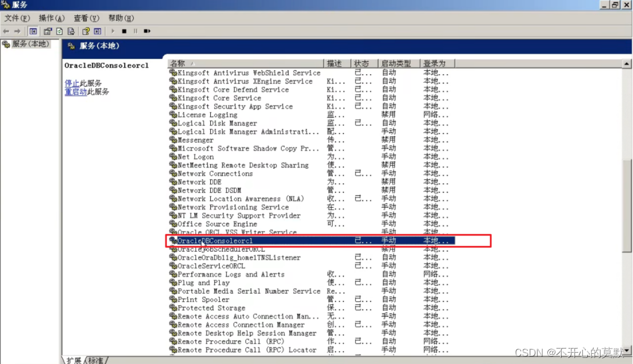
Task: Select Kingsoft Antivirus WebShield Service row
Action: pyautogui.click(x=311, y=72)
